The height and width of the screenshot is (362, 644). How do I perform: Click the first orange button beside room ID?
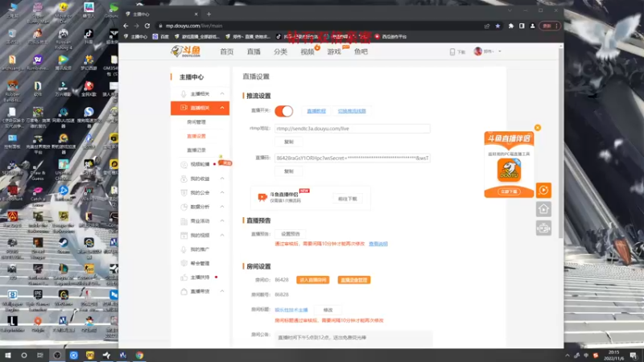point(313,280)
